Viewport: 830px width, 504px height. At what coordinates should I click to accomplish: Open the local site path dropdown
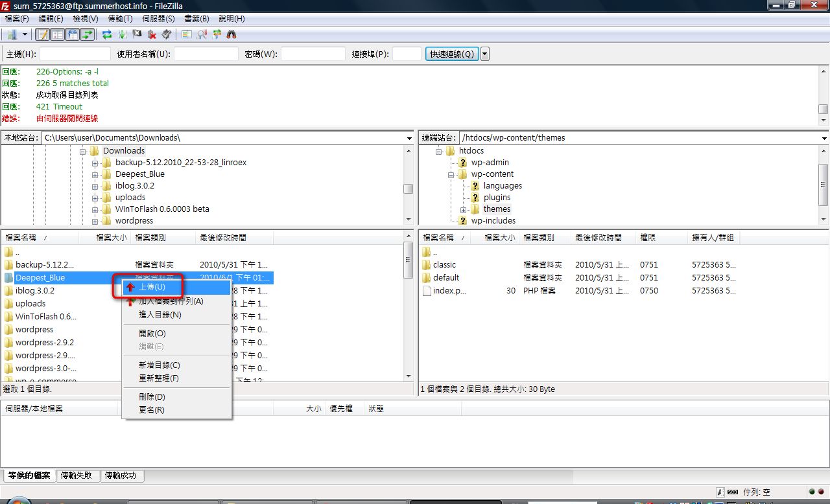click(x=409, y=138)
